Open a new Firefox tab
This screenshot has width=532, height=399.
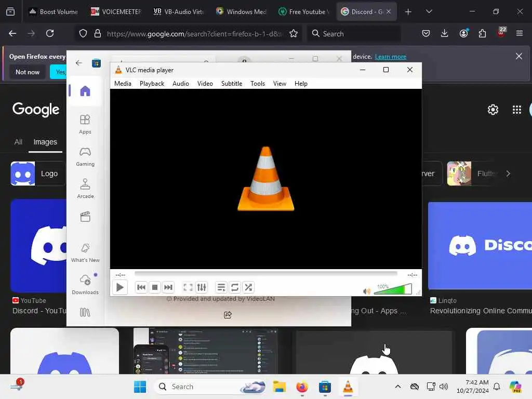point(408,12)
